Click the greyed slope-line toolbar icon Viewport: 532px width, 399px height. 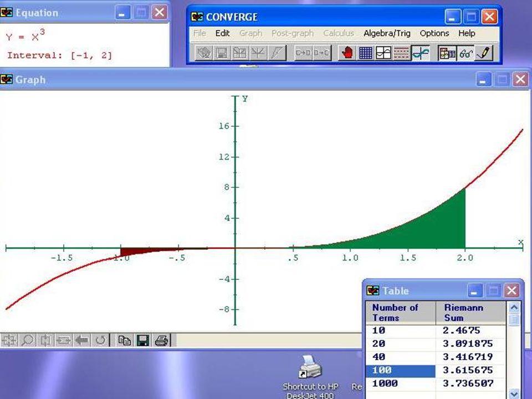277,53
